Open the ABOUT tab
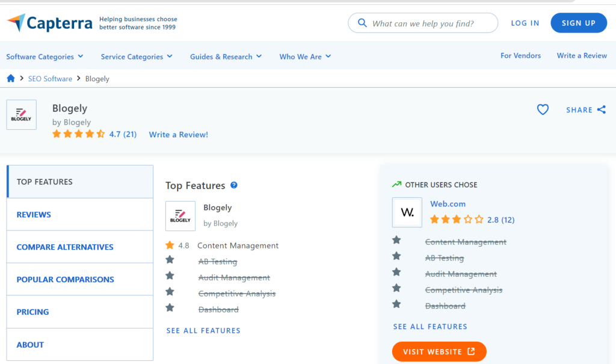This screenshot has height=364, width=616. tap(80, 345)
